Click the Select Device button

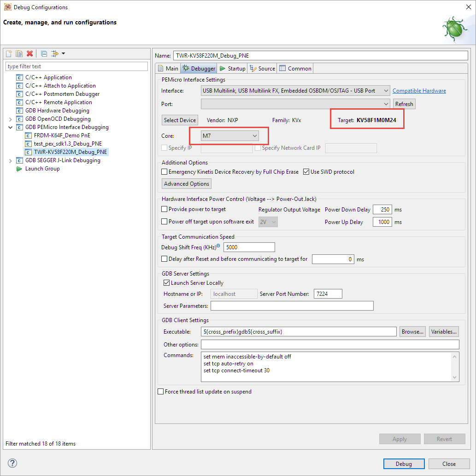(x=180, y=120)
